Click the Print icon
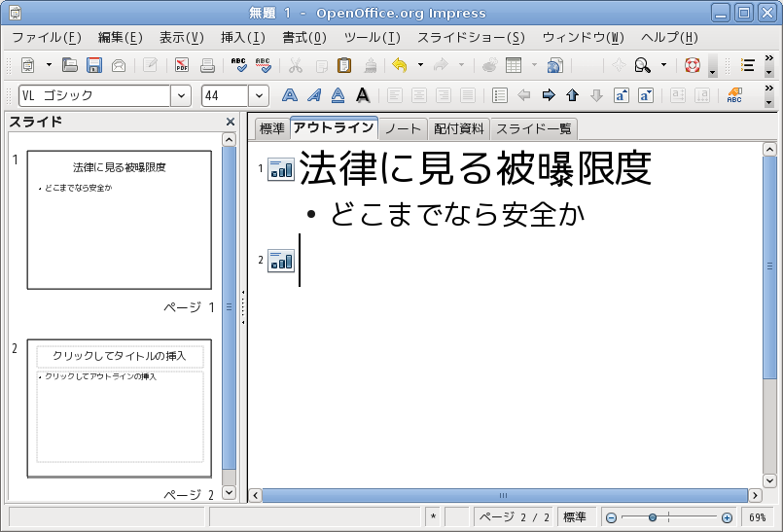 coord(207,65)
